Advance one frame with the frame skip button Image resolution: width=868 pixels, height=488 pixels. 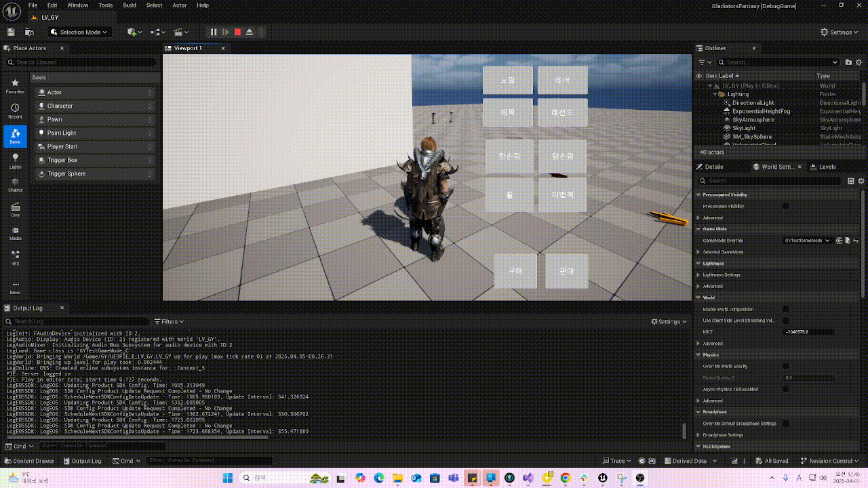226,32
